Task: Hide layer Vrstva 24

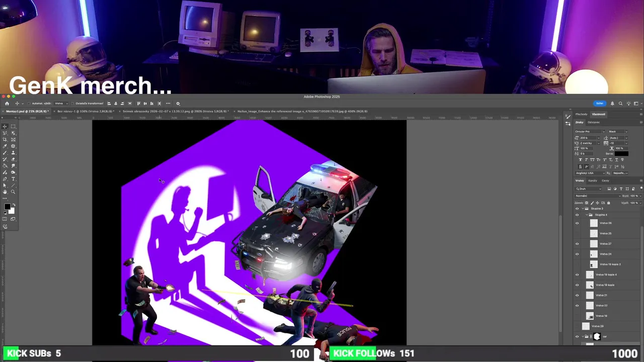Action: coord(577,254)
